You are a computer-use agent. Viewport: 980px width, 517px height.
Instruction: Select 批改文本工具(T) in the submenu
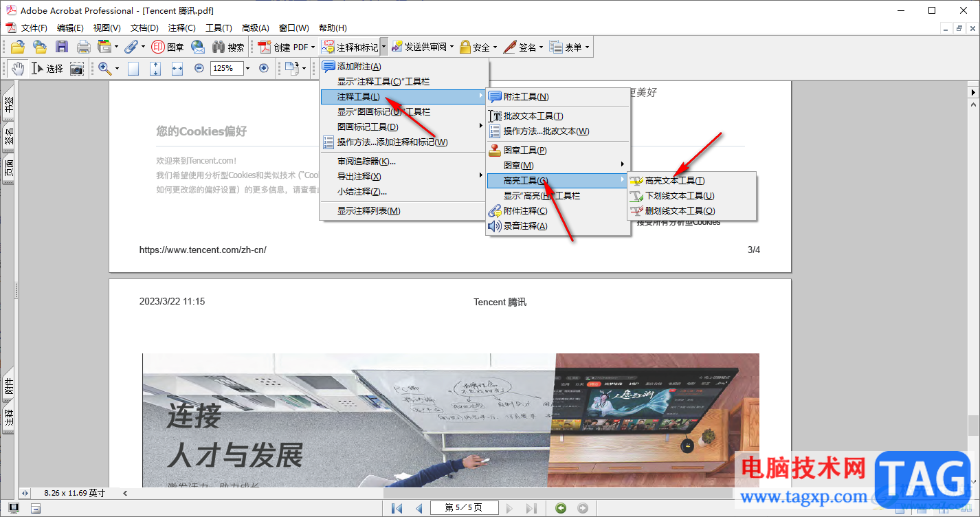click(x=558, y=116)
